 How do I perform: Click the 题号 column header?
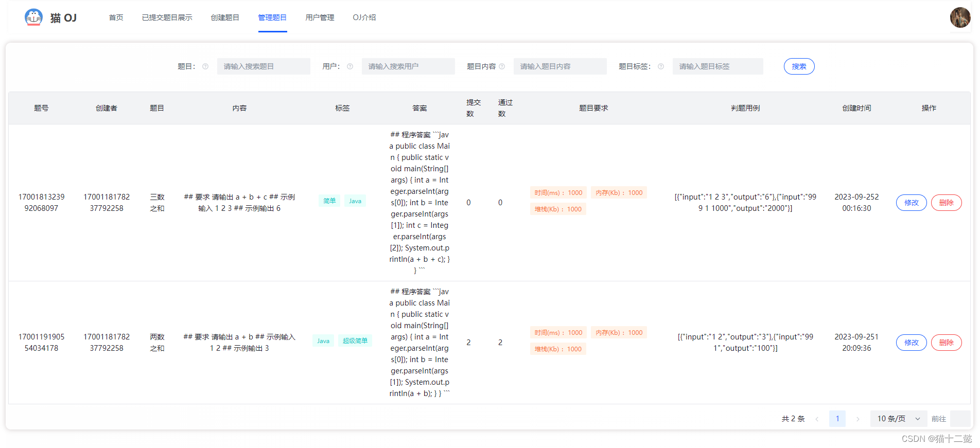click(41, 108)
